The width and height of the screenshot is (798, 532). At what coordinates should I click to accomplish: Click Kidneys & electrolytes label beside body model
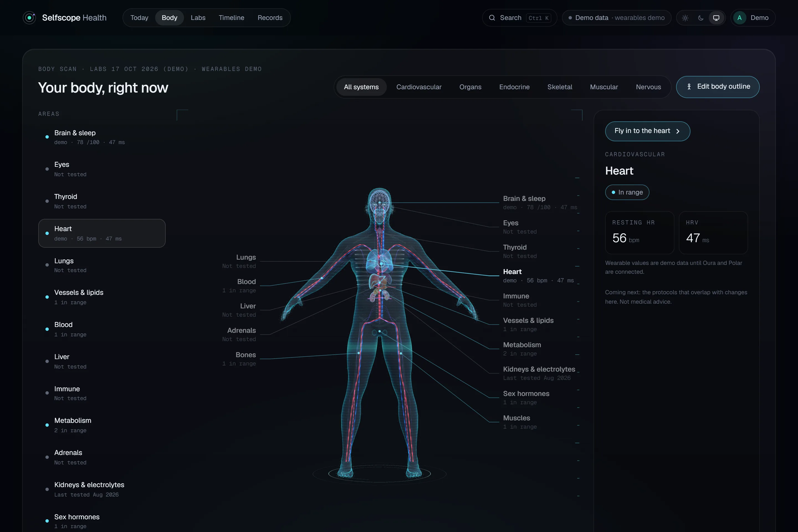[x=539, y=374]
